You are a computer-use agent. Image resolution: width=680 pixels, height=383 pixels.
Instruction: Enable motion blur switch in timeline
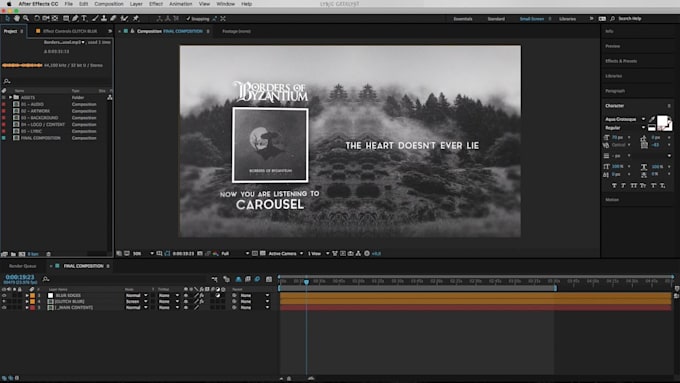click(x=257, y=279)
